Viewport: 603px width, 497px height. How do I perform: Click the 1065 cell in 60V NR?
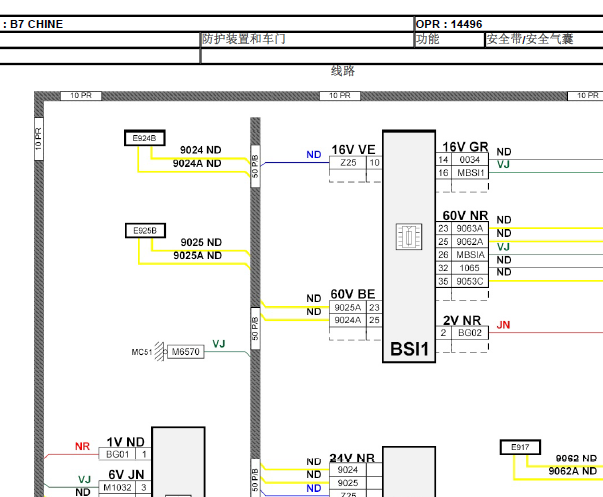point(470,268)
